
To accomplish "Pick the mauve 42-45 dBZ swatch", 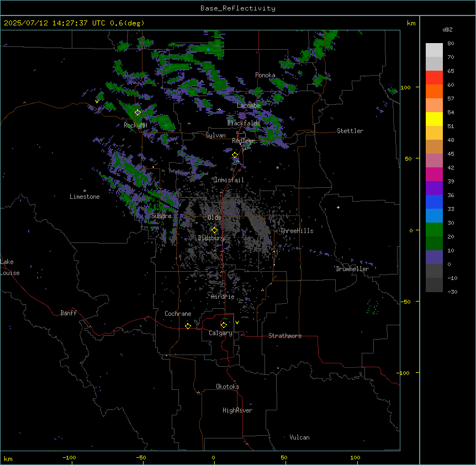I will pyautogui.click(x=434, y=161).
